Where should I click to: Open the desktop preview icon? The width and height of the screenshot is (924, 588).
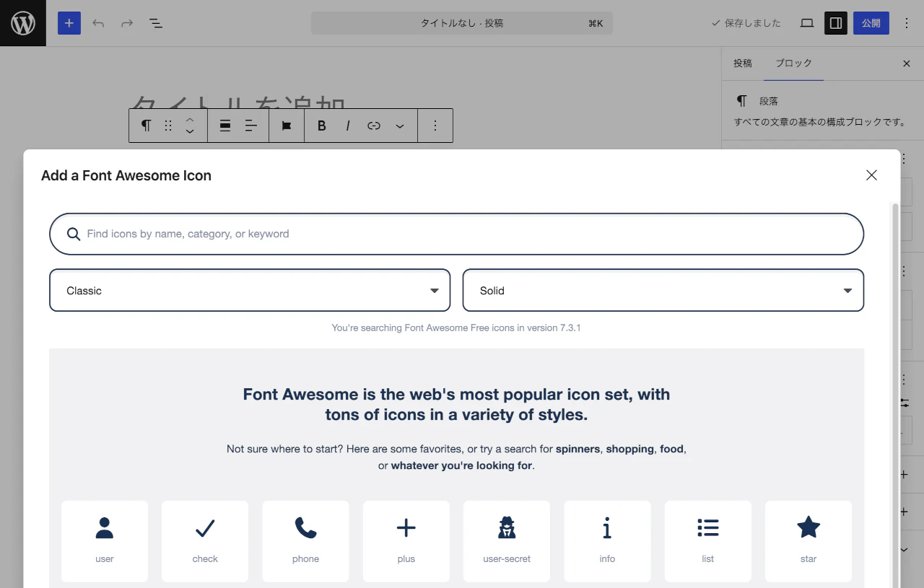pos(807,23)
